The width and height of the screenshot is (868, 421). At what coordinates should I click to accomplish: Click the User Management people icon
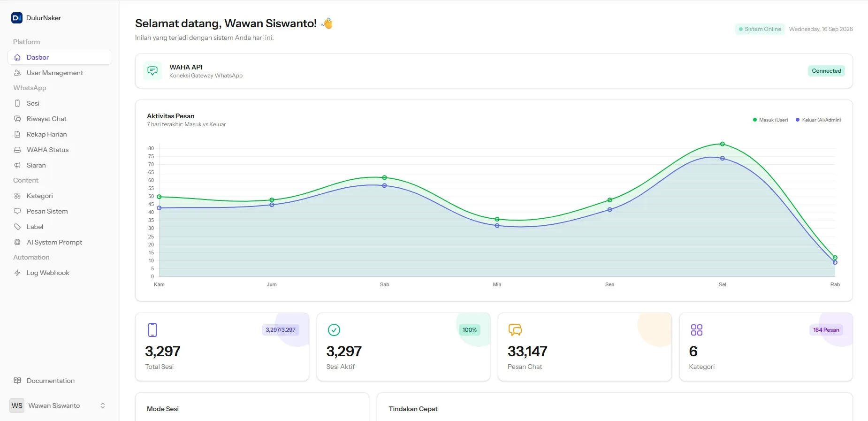click(x=17, y=73)
